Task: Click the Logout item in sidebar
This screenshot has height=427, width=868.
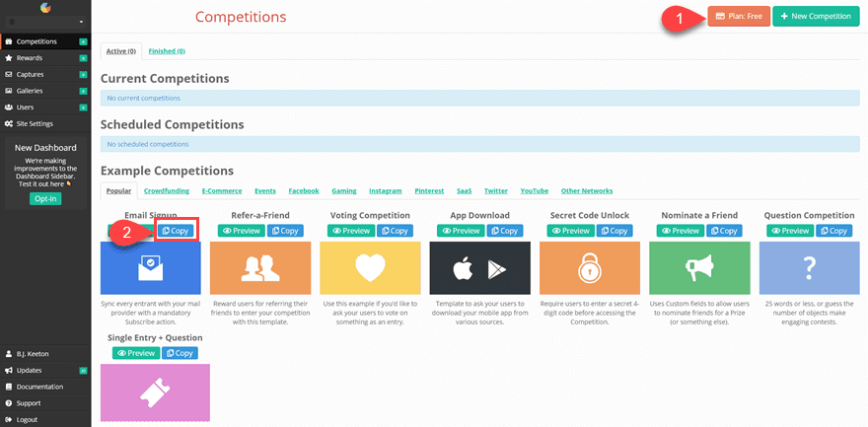Action: click(27, 419)
